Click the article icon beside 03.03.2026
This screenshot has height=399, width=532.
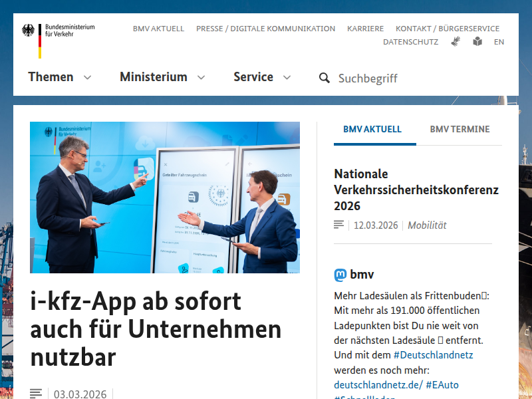pyautogui.click(x=36, y=394)
